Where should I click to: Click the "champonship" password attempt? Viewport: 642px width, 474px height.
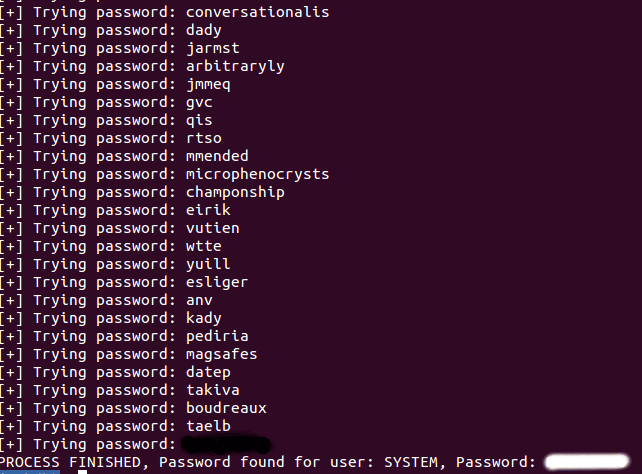click(235, 192)
